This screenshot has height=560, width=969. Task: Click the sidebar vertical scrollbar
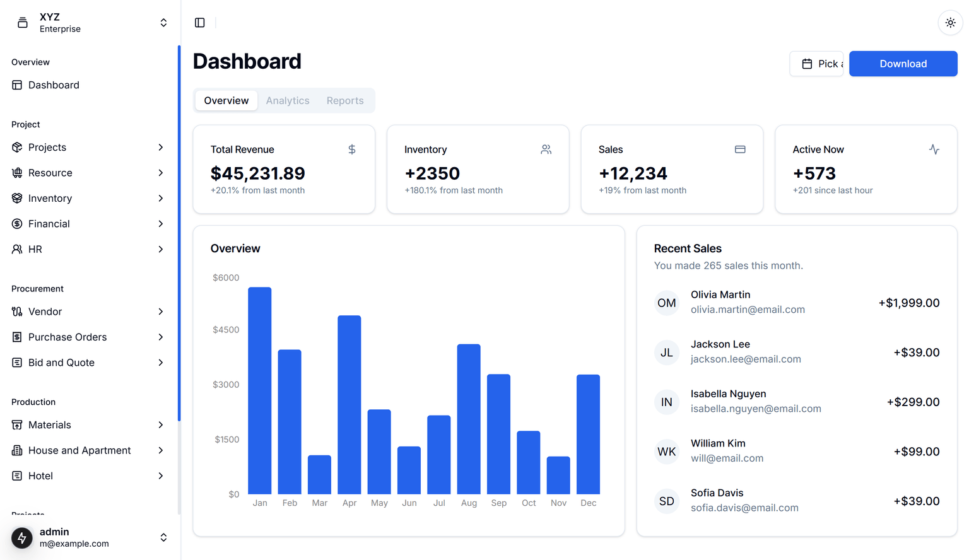179,233
